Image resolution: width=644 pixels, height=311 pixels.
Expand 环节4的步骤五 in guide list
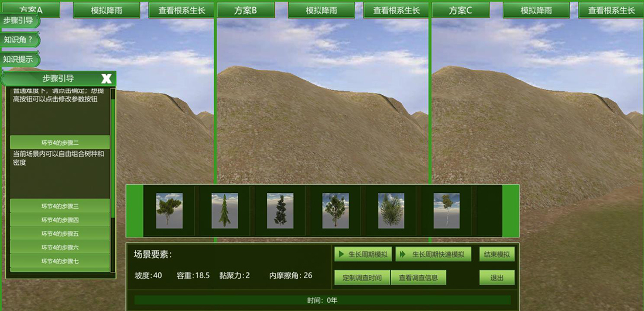pos(60,233)
